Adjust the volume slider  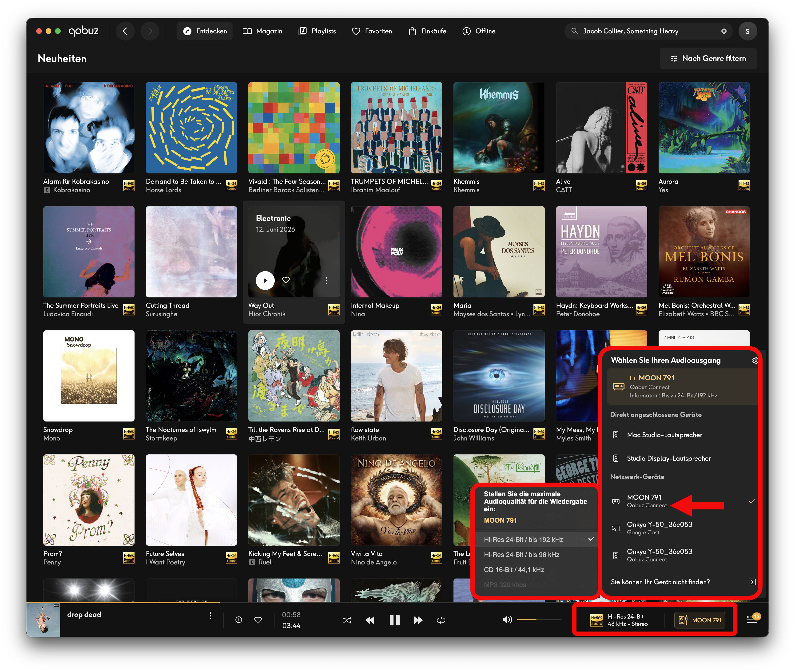(x=539, y=620)
